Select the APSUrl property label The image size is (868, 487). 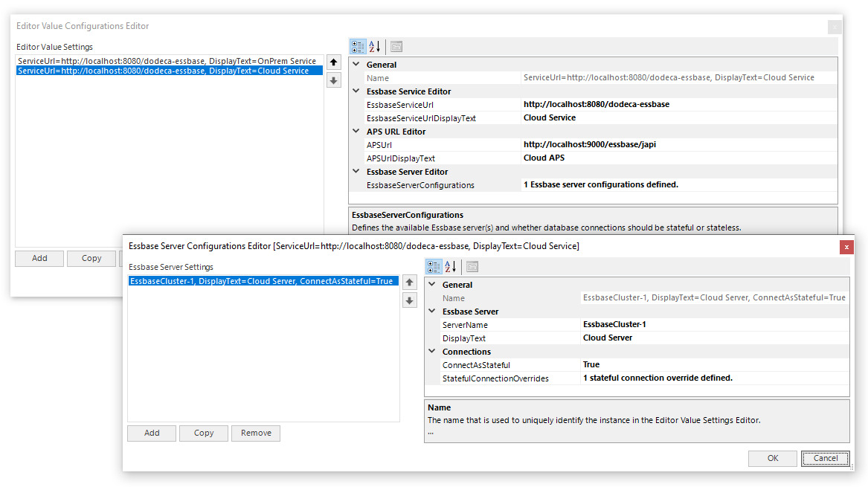pyautogui.click(x=379, y=145)
